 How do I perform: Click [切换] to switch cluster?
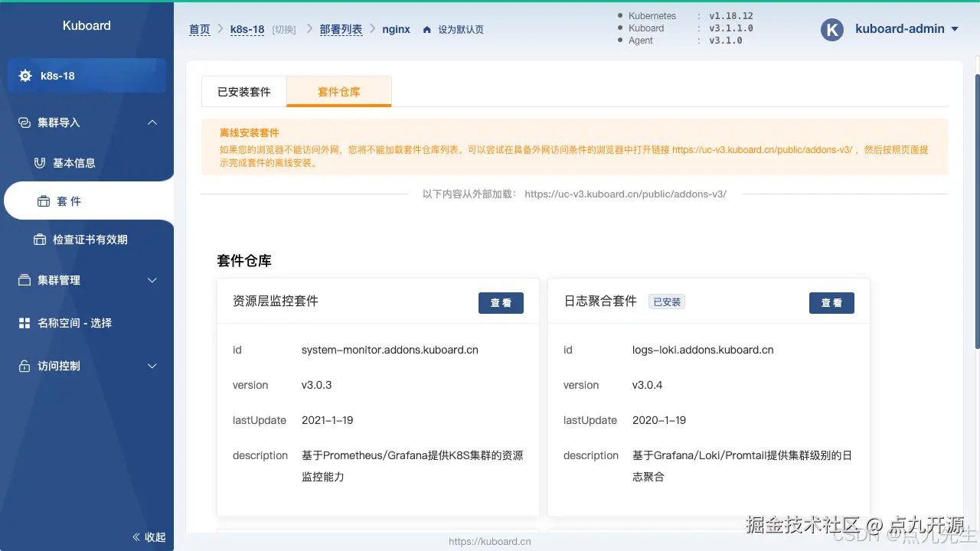tap(283, 29)
